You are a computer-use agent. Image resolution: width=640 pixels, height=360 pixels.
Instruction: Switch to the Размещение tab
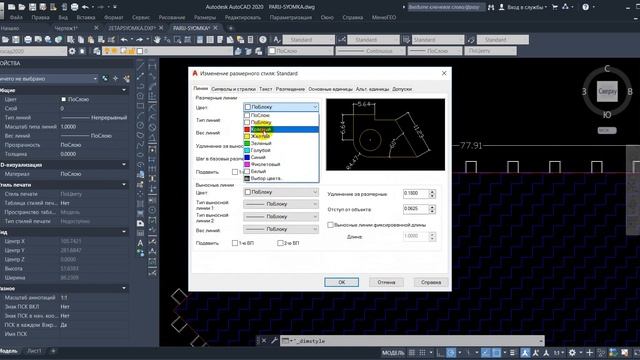pyautogui.click(x=290, y=89)
